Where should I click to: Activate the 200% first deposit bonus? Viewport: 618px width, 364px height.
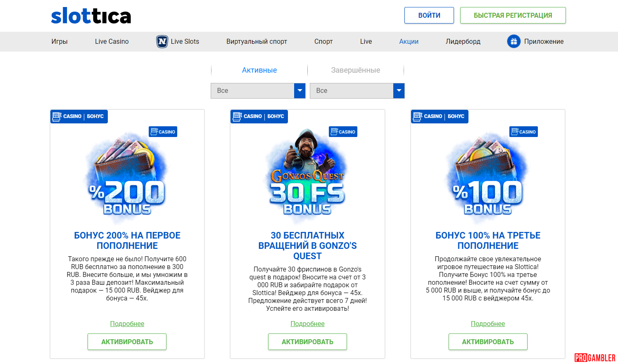(127, 342)
